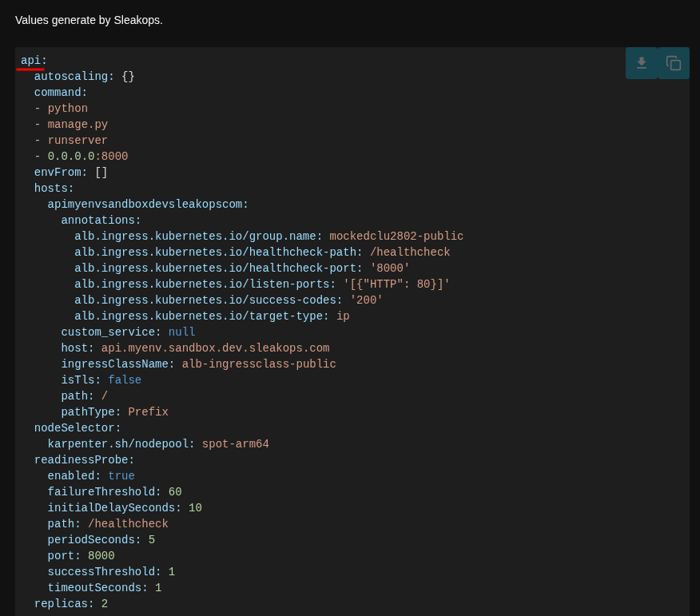Click 'Values generate by Sleakops.' heading text
This screenshot has width=700, height=616.
coord(89,20)
